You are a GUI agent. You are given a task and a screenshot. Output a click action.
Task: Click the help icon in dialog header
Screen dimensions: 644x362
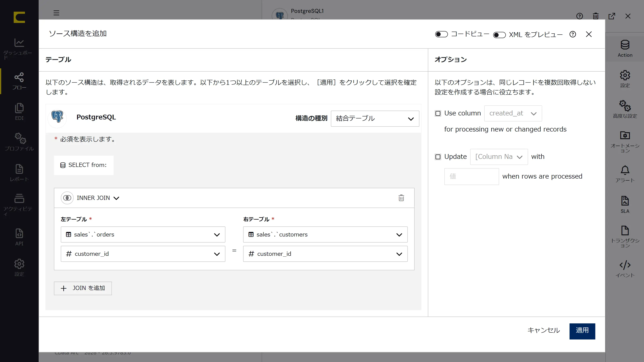(x=573, y=34)
